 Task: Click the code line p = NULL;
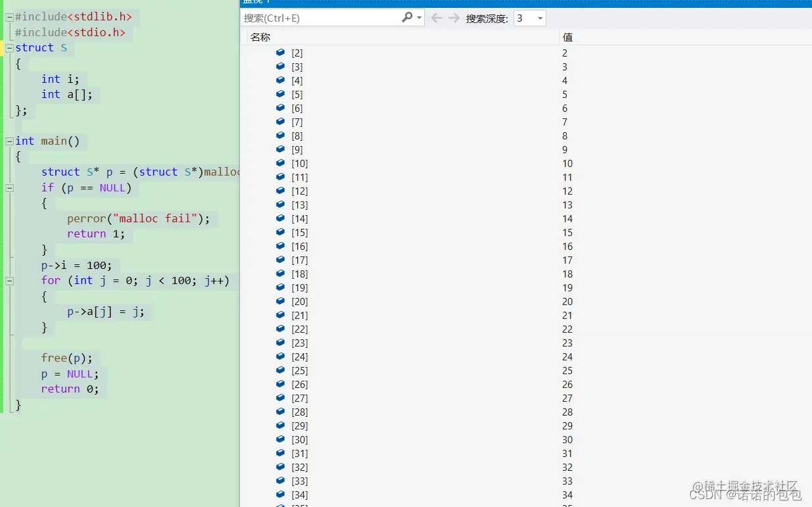70,374
